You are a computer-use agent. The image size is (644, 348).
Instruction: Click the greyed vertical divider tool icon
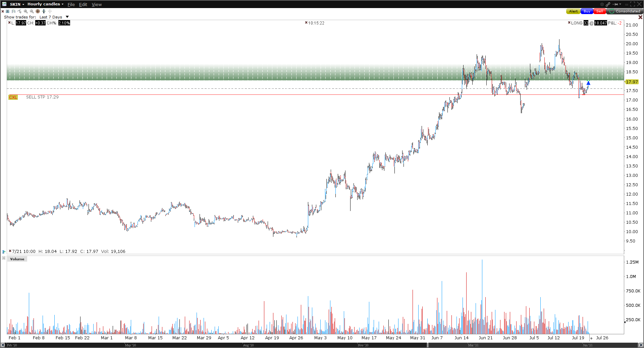[x=50, y=11]
